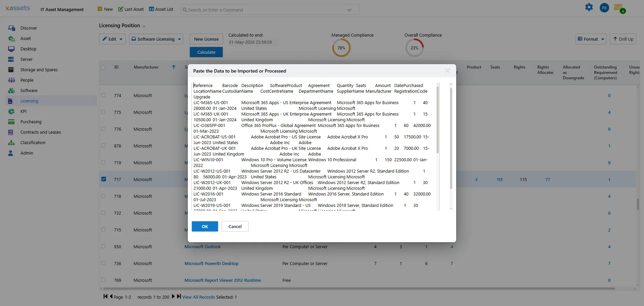The height and width of the screenshot is (306, 644).
Task: Open the Licensing sidebar icon
Action: click(x=10, y=101)
